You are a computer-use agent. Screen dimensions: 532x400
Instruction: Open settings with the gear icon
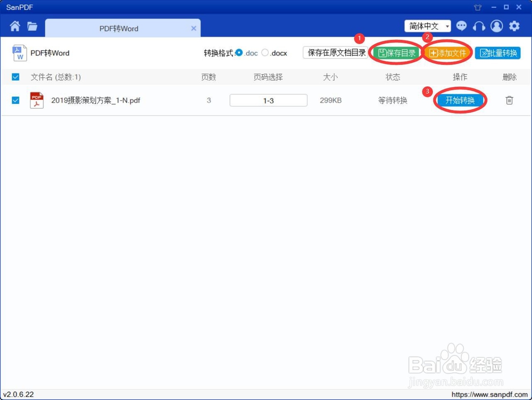coord(514,26)
